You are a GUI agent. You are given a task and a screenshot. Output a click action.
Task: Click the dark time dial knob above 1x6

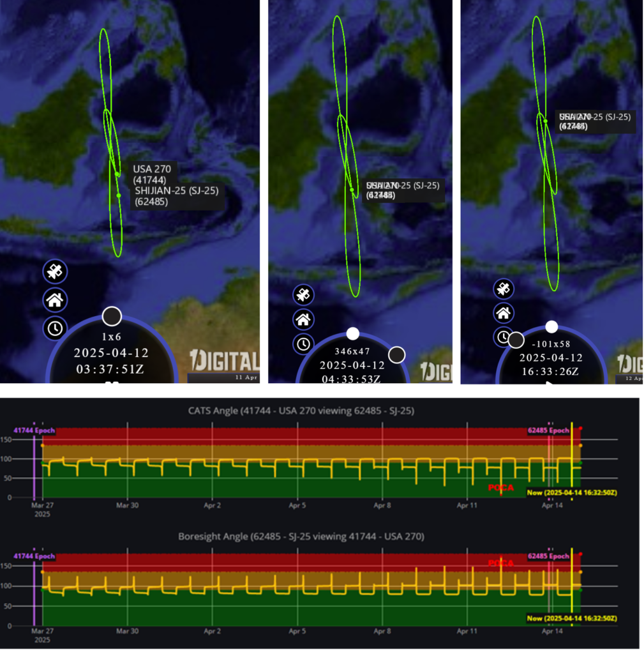[112, 316]
